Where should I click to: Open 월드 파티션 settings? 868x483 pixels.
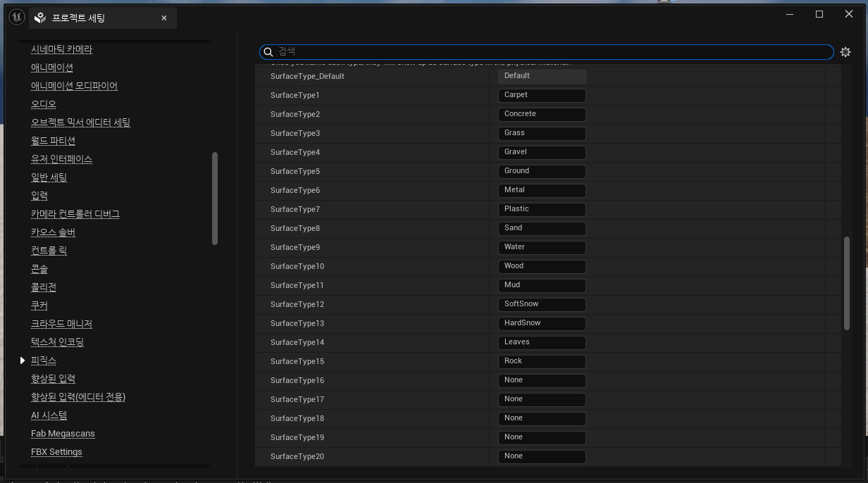53,141
